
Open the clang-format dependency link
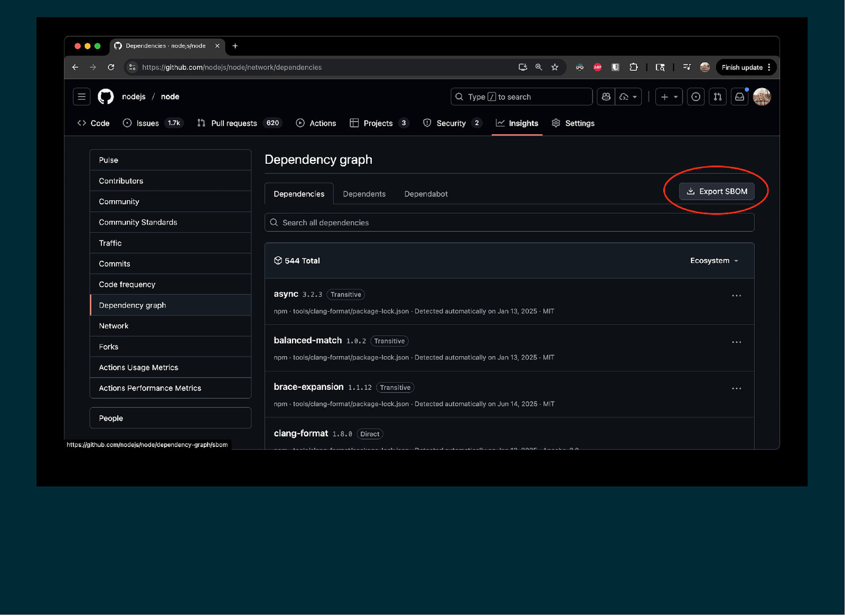(301, 433)
